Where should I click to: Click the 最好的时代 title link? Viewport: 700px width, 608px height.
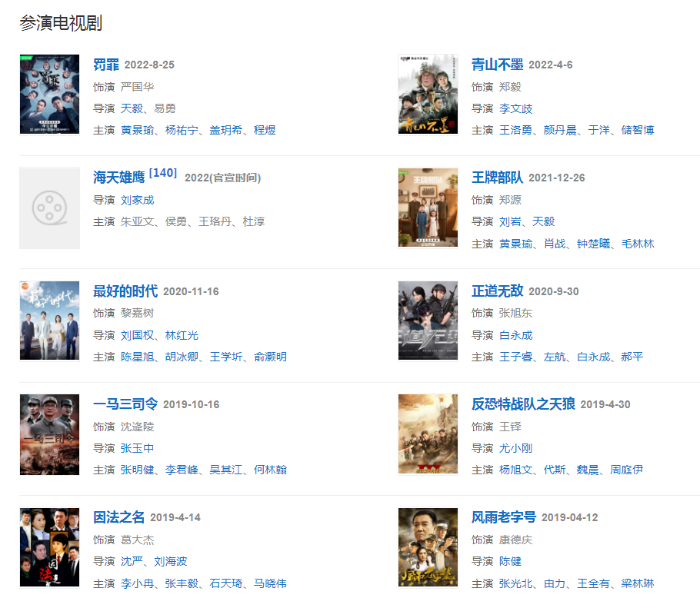[x=125, y=291]
